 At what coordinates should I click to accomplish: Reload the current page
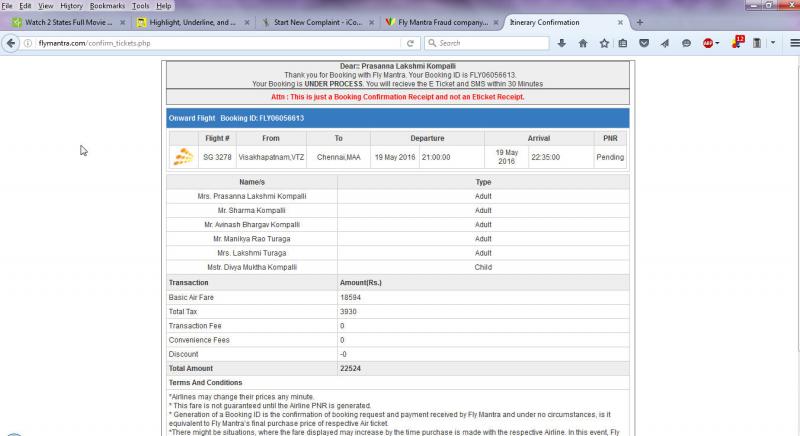(410, 43)
